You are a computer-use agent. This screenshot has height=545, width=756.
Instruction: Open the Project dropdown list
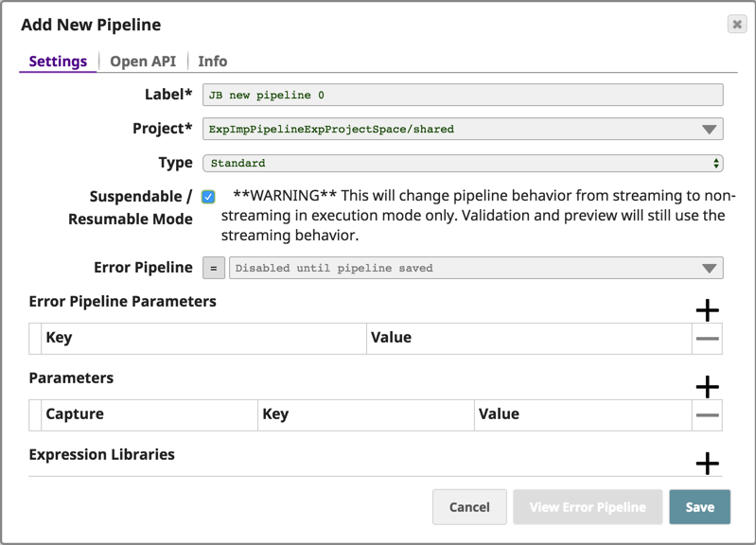coord(709,130)
